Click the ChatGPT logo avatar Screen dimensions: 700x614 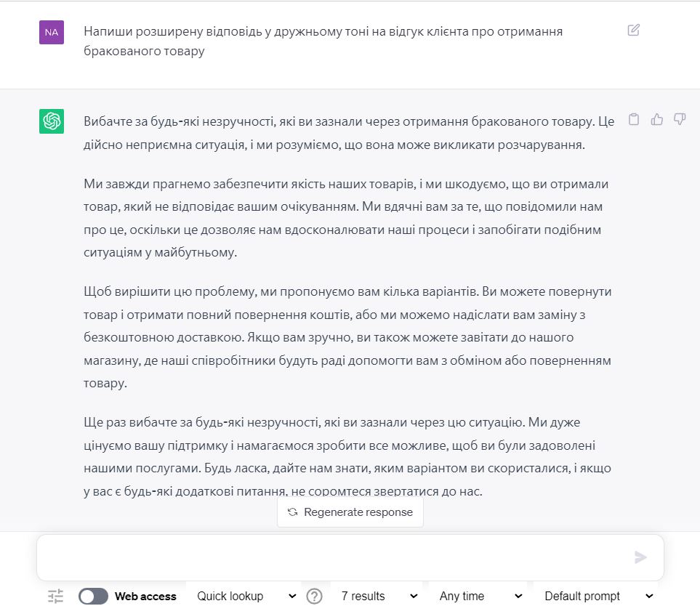coord(52,121)
